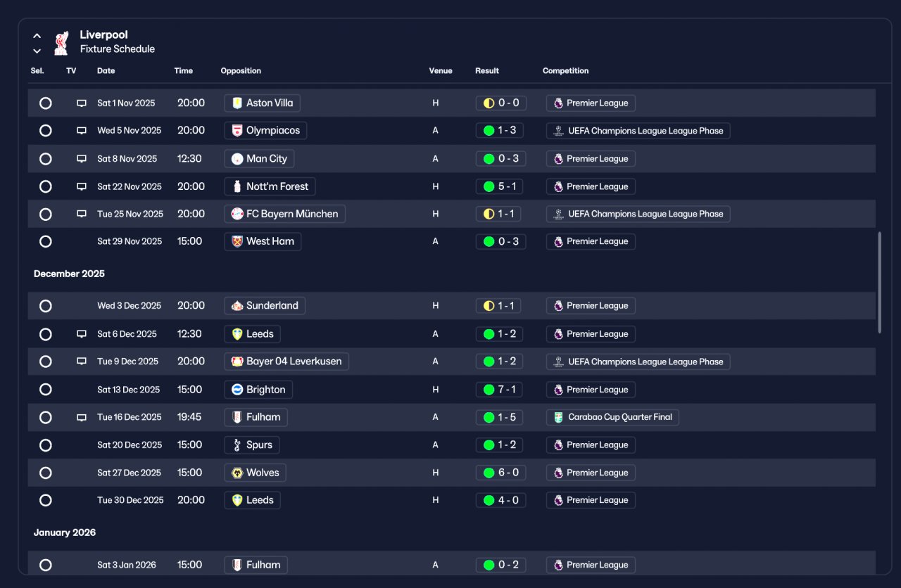Screen dimensions: 901x588
Task: Open the Nott'm Forest team link
Action: pyautogui.click(x=270, y=186)
